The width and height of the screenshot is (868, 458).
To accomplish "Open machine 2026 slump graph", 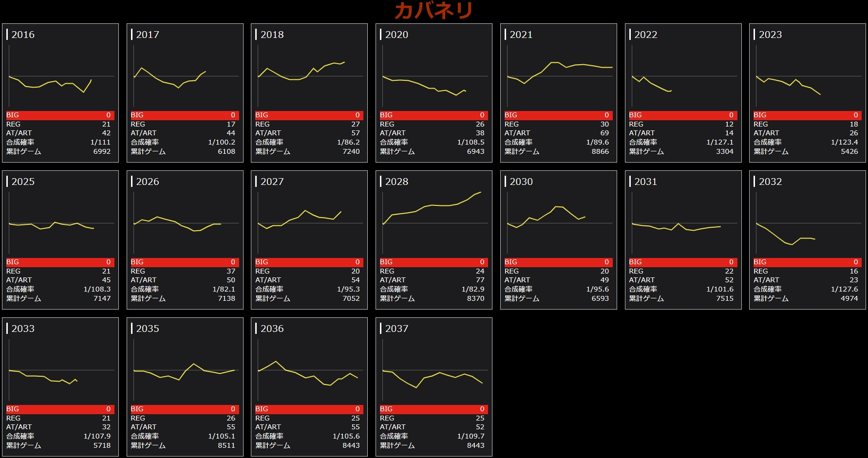I will (x=186, y=223).
